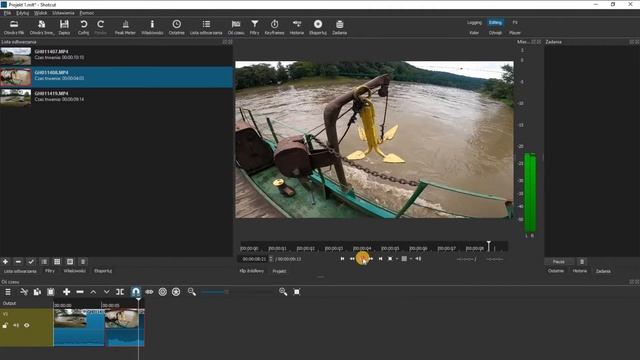Click the Open File (Otwórz Plik) toolbar icon

pyautogui.click(x=14, y=24)
